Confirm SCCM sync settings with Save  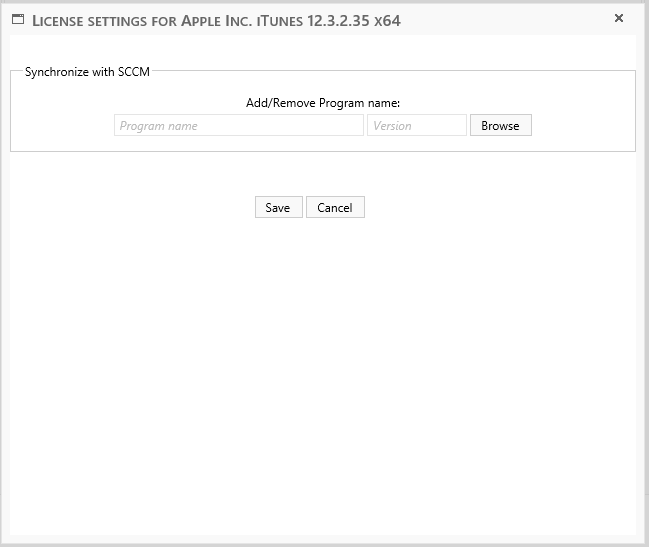(278, 207)
